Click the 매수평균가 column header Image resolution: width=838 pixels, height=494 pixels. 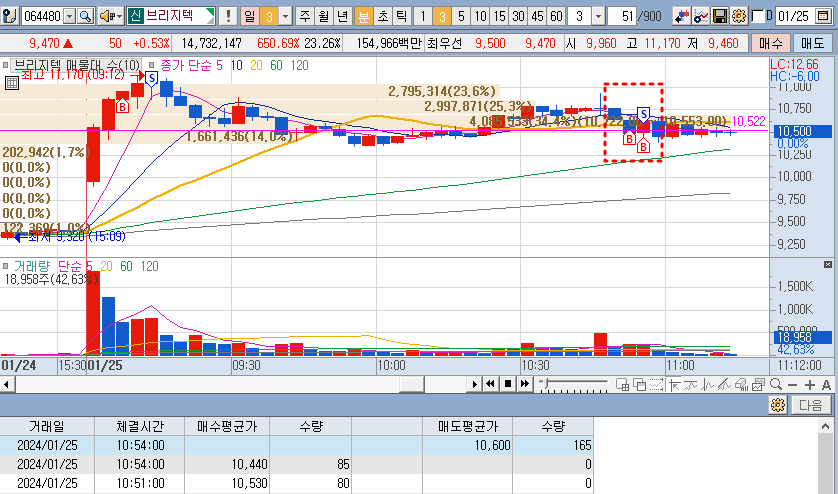pyautogui.click(x=227, y=426)
